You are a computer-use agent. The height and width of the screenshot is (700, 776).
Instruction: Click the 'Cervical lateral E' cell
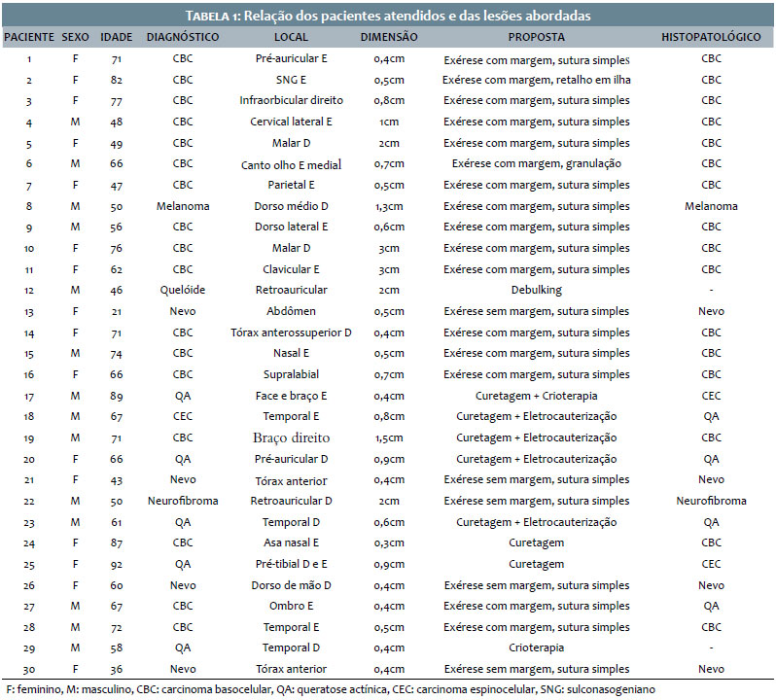pos(291,122)
